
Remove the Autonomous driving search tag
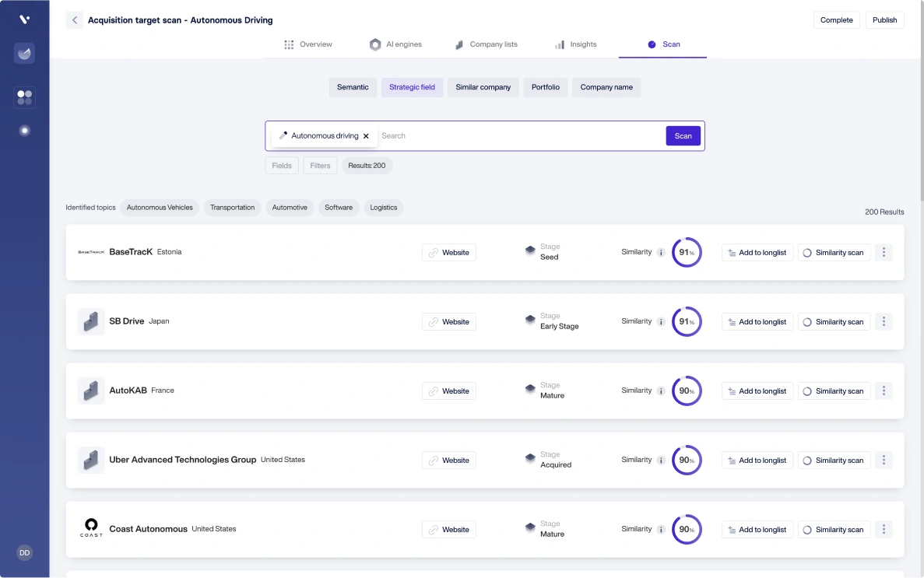[366, 136]
